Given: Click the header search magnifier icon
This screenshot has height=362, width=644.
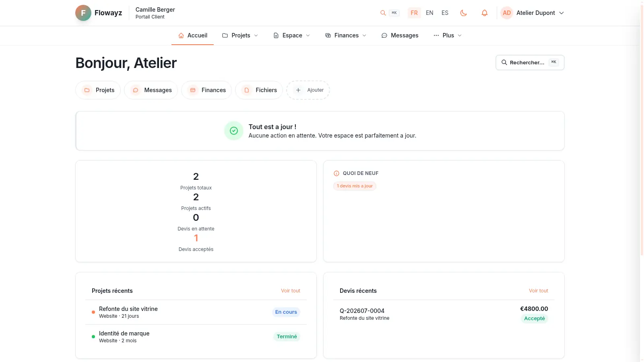Looking at the screenshot, I should [383, 13].
